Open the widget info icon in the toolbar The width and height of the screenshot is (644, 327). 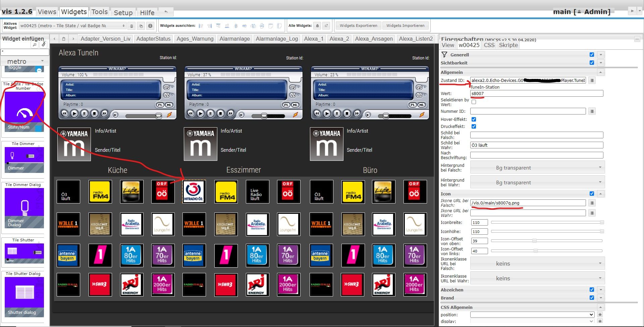pyautogui.click(x=150, y=26)
